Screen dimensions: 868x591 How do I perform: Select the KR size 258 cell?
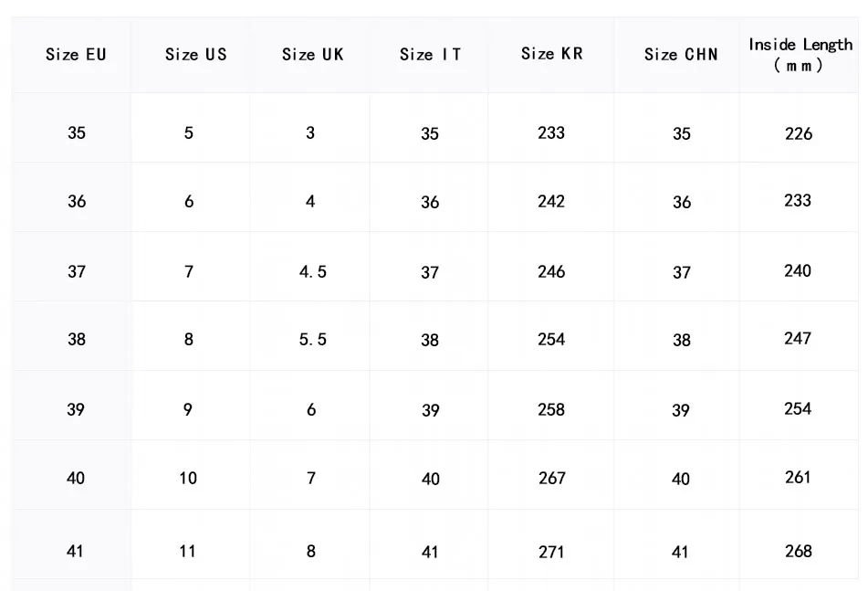551,409
